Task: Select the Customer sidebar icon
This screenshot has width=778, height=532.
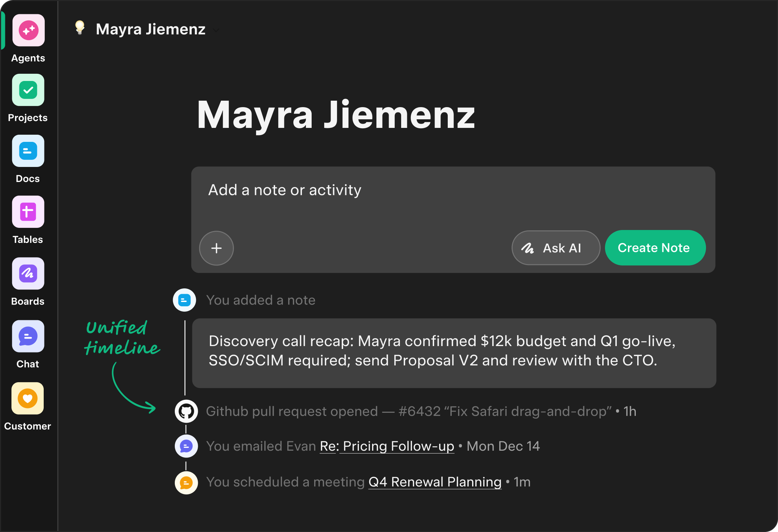Action: point(28,398)
